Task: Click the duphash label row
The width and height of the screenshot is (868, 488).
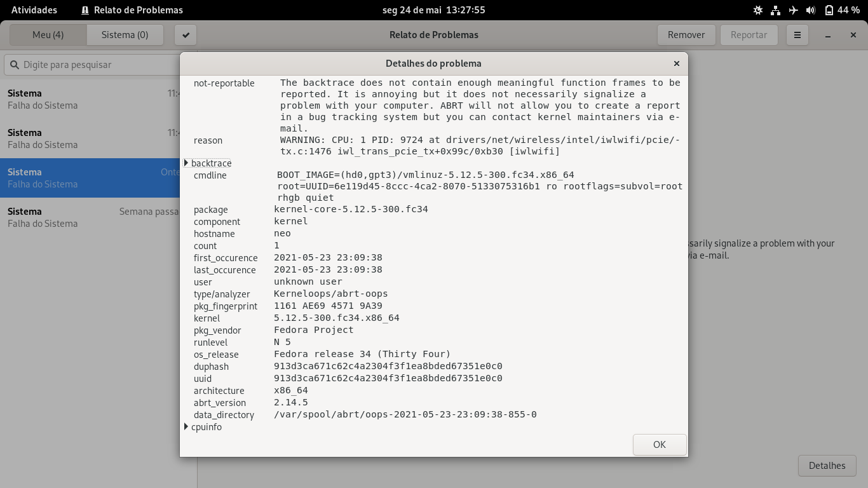Action: pyautogui.click(x=211, y=367)
